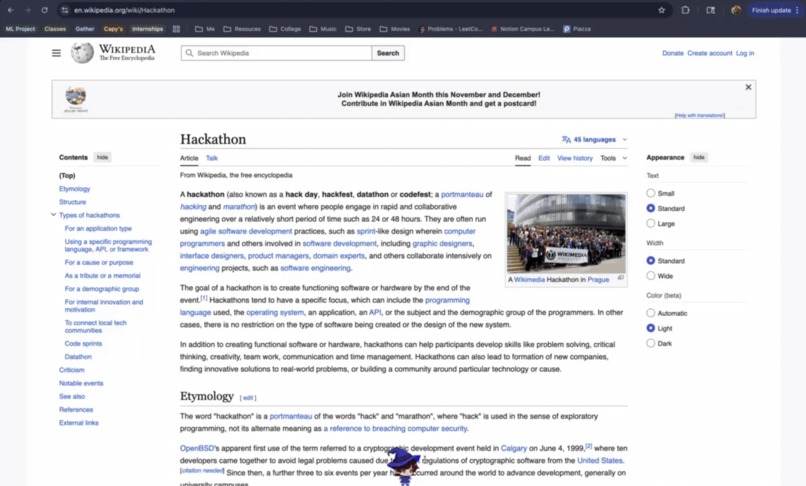Viewport: 806px width, 486px height.
Task: Edit the Etymology section
Action: pos(248,398)
